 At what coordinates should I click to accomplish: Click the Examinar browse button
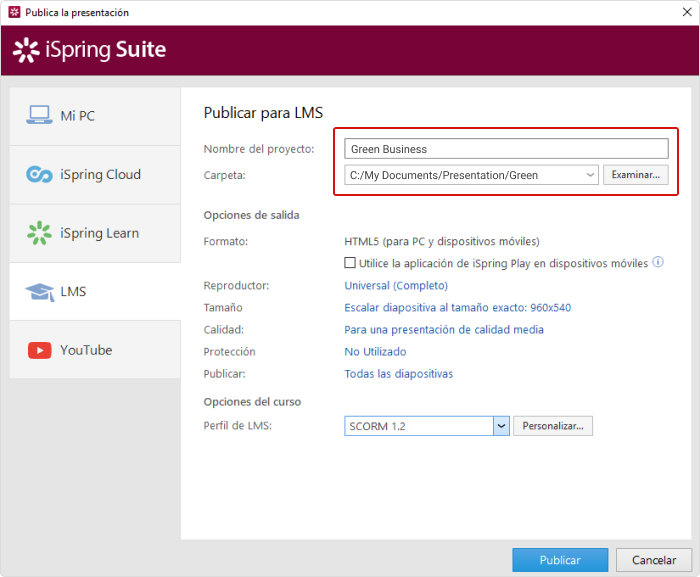tap(636, 175)
